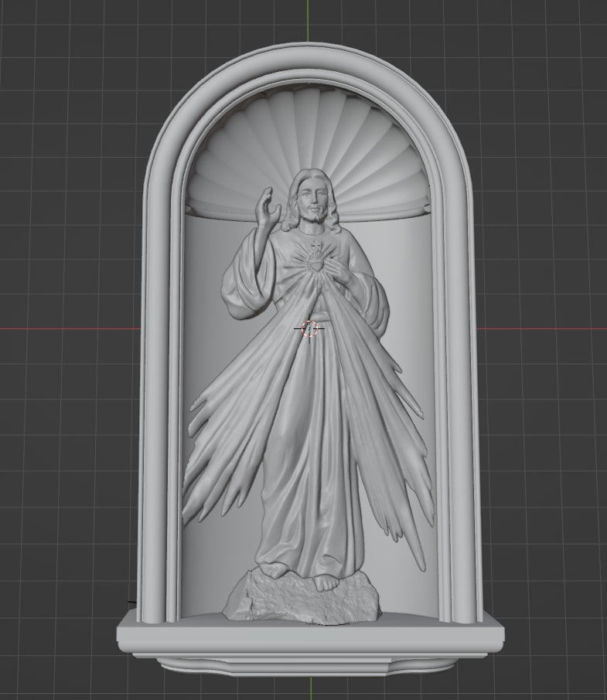This screenshot has height=700, width=607.
Task: Click the statue's bare foot on the right
Action: (x=328, y=581)
